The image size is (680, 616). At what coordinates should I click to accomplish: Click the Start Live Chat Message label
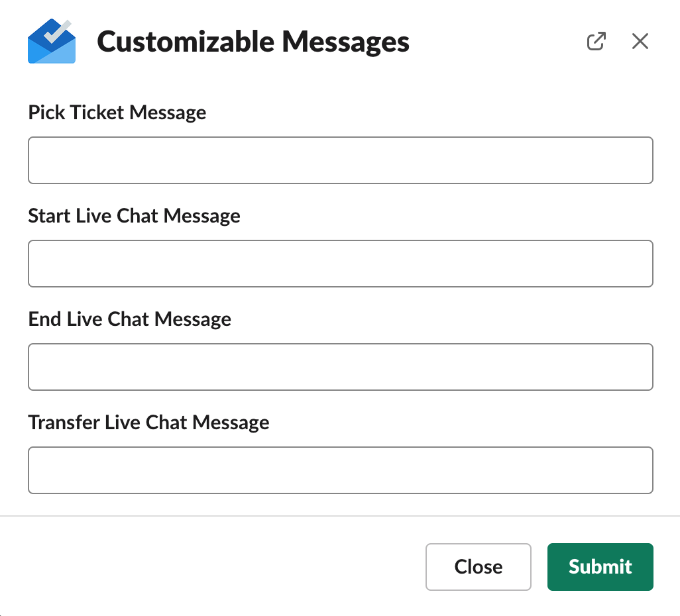click(x=134, y=216)
